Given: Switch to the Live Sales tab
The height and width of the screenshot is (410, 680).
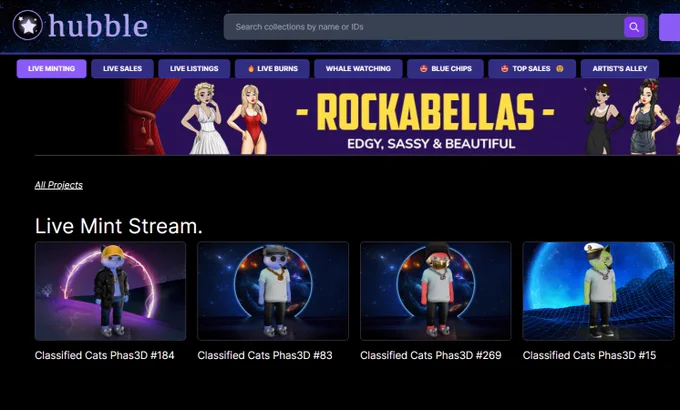Looking at the screenshot, I should (122, 69).
